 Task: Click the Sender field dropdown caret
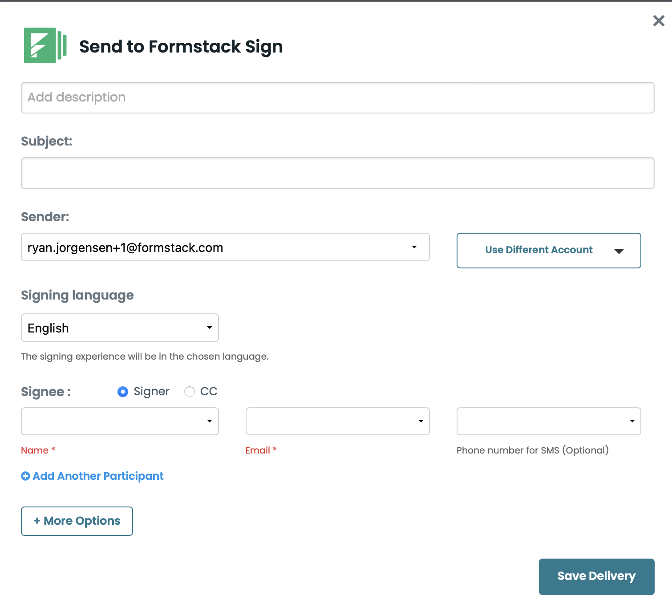415,247
